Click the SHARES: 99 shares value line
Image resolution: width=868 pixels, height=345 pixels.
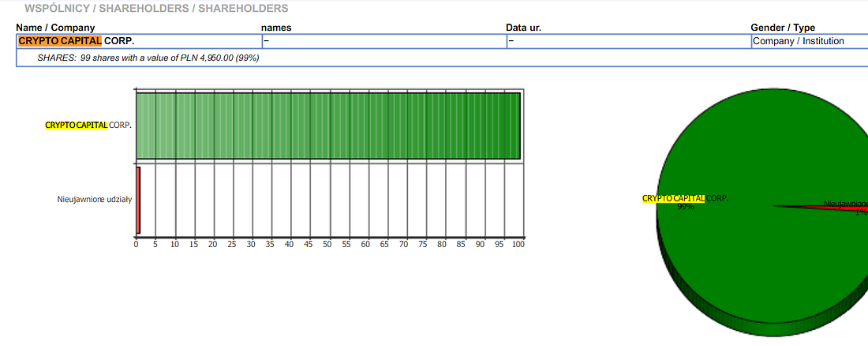click(x=148, y=58)
